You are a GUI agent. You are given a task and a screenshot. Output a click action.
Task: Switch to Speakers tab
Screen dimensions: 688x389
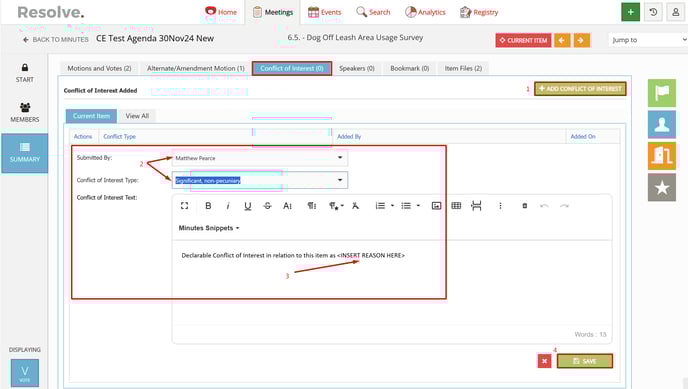[357, 68]
